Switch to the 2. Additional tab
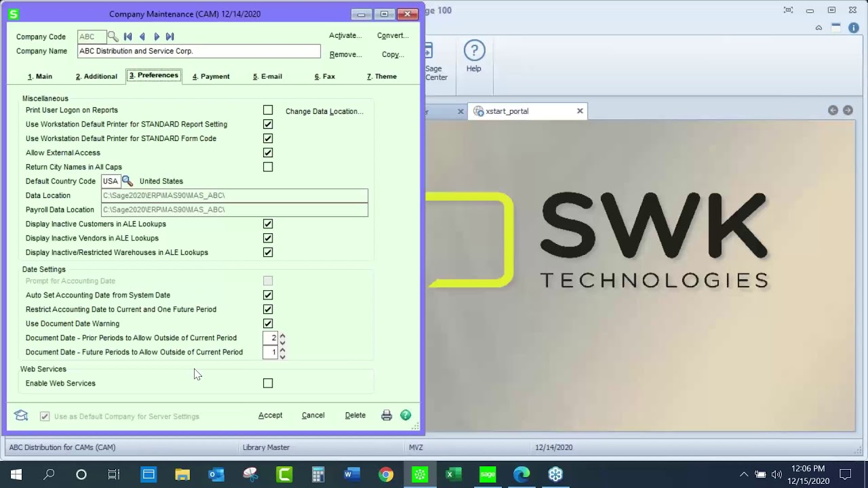868x488 pixels. click(x=96, y=77)
